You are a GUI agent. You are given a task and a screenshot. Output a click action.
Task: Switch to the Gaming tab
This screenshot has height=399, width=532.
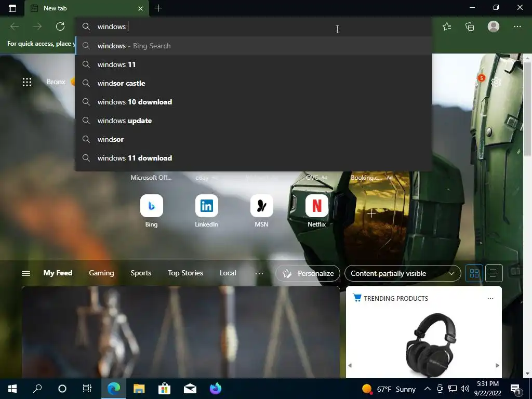pos(101,273)
